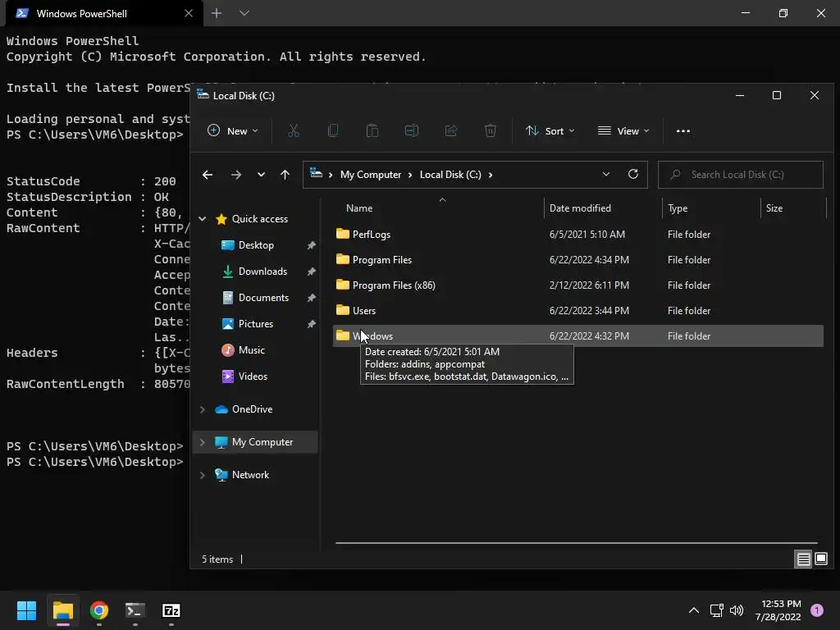Select Music in navigation pane
Image resolution: width=840 pixels, height=630 pixels.
point(251,350)
